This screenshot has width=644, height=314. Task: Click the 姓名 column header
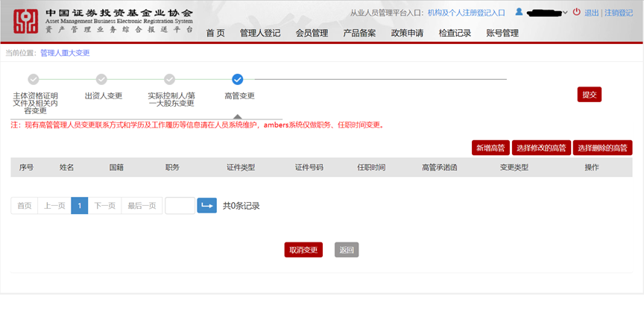click(66, 167)
